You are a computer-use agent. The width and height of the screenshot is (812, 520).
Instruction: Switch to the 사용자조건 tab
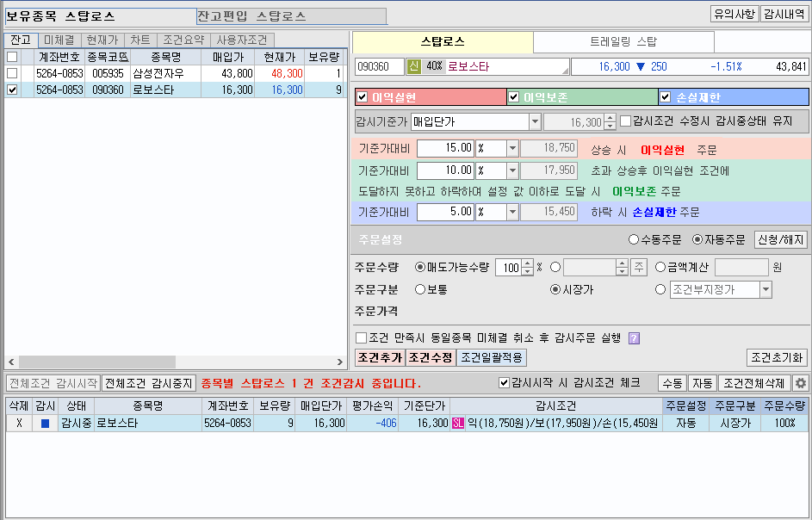click(x=242, y=40)
